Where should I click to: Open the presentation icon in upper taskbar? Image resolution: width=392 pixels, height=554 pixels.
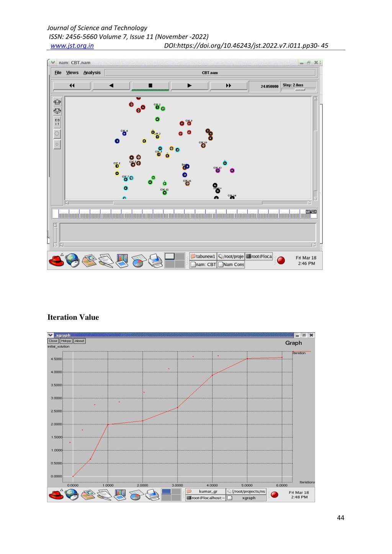tap(122, 261)
